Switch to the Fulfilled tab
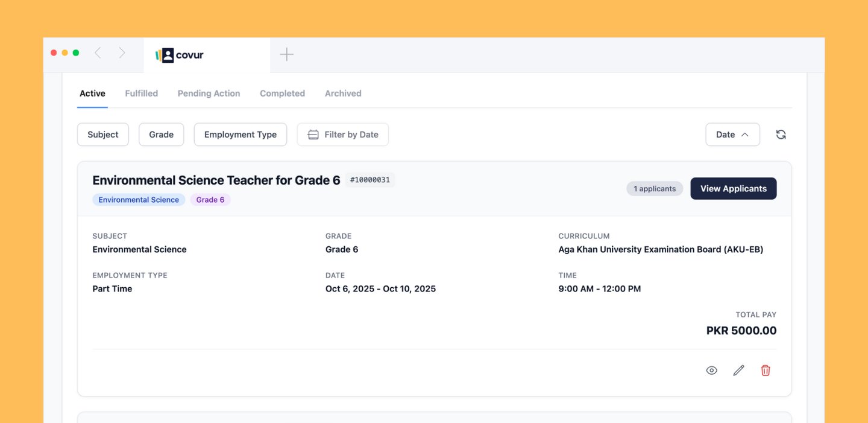Screen dimensions: 868x423 click(x=142, y=94)
